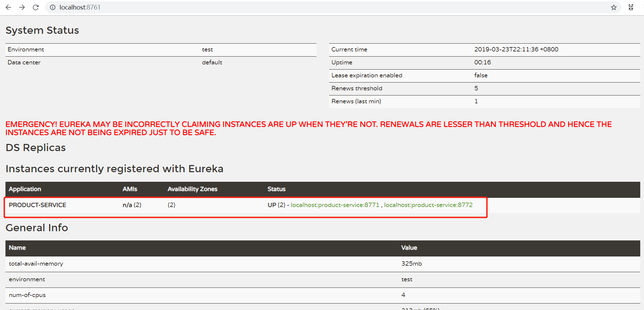The height and width of the screenshot is (310, 644).
Task: Click the AMIs column header
Action: (130, 189)
